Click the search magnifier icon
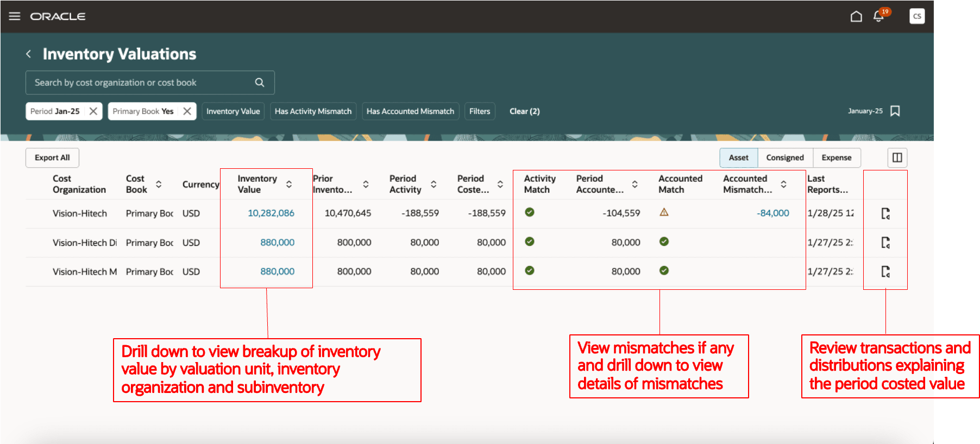 click(x=260, y=83)
